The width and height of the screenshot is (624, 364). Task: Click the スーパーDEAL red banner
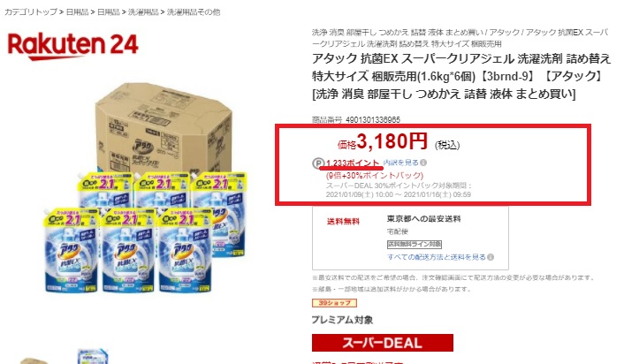(383, 343)
